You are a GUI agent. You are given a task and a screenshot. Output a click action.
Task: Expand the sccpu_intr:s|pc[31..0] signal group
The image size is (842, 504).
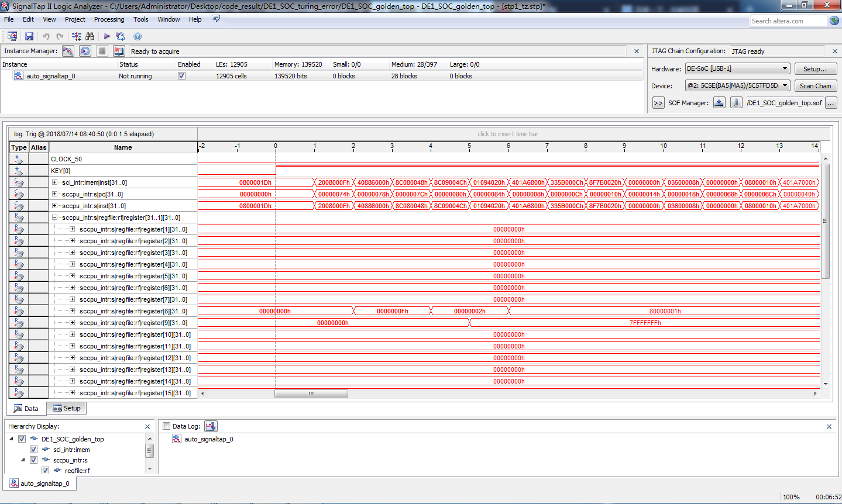55,194
